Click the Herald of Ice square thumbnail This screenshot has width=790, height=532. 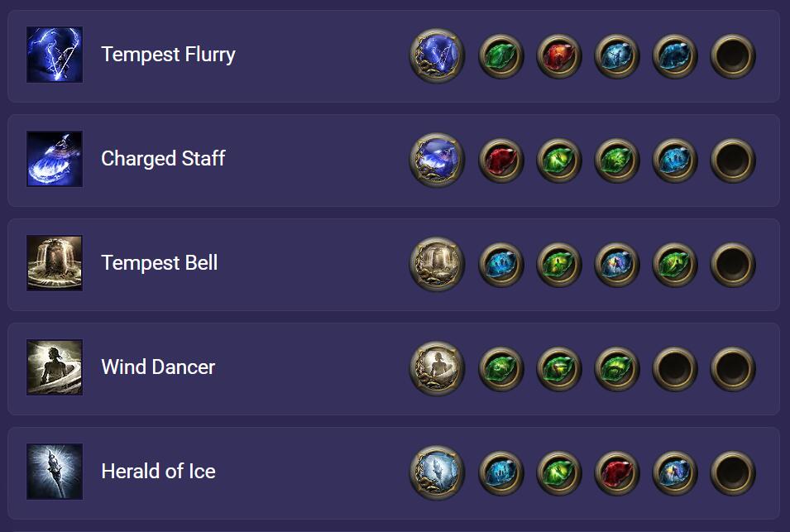[x=55, y=471]
